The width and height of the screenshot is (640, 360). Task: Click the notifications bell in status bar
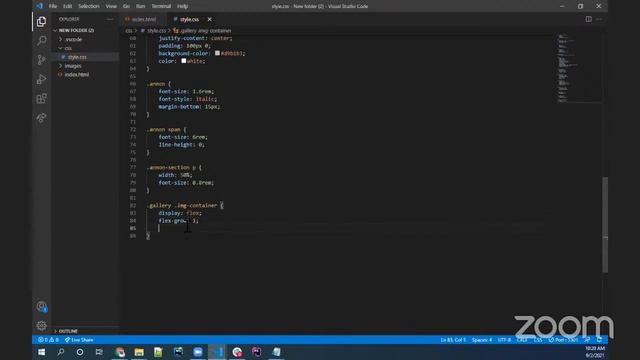[x=599, y=340]
